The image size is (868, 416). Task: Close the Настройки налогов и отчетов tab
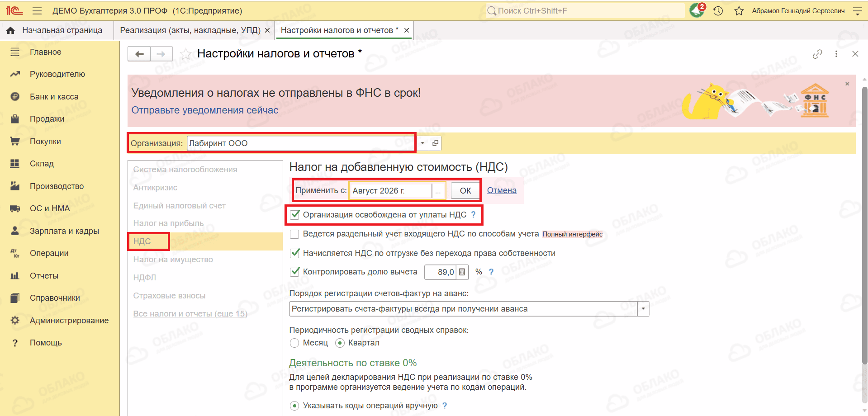pos(407,30)
